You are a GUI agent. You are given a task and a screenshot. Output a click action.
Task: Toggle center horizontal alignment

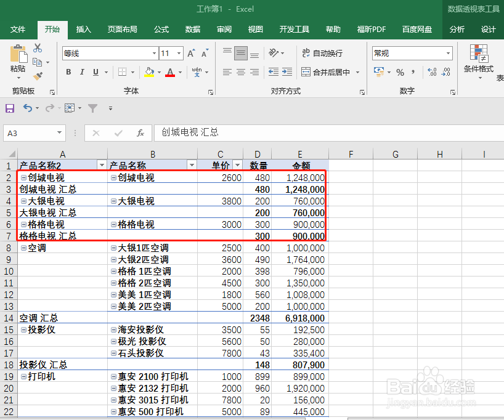[241, 72]
